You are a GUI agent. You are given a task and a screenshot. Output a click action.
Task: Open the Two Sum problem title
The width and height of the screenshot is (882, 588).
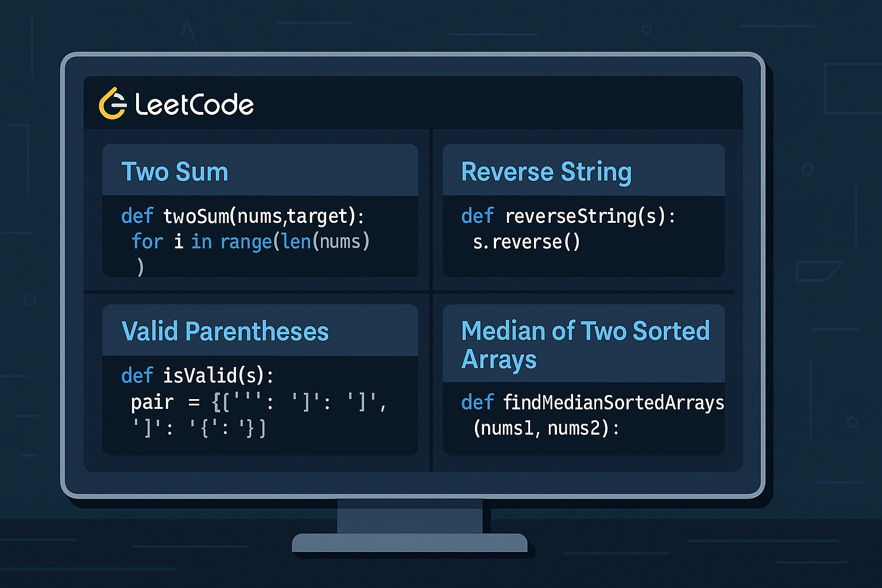pyautogui.click(x=175, y=172)
